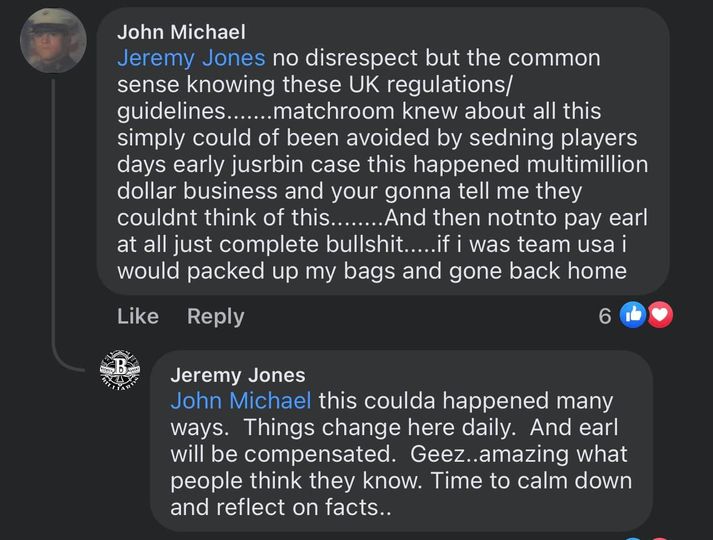The image size is (713, 540).
Task: Click the John Michael mention in the reply
Action: click(241, 401)
